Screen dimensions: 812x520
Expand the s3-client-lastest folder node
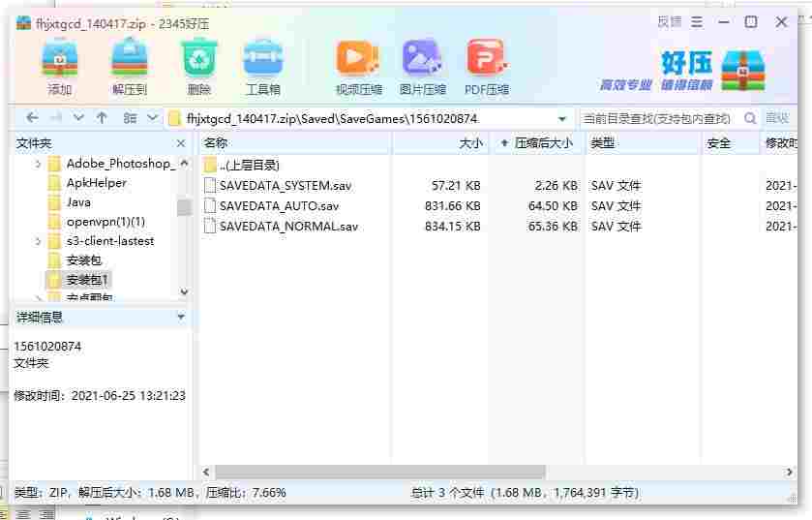pyautogui.click(x=38, y=241)
